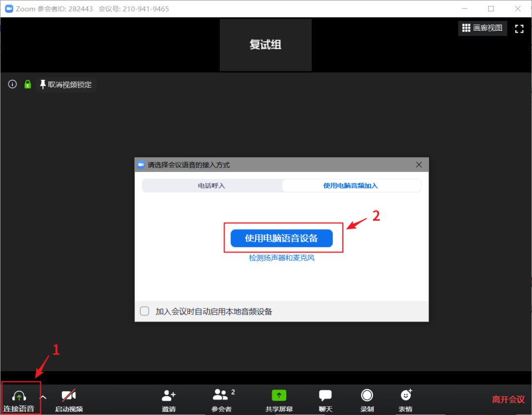Screen dimensions: 532x415
Task: Unpin video via 取消视频锁定
Action: pyautogui.click(x=66, y=84)
